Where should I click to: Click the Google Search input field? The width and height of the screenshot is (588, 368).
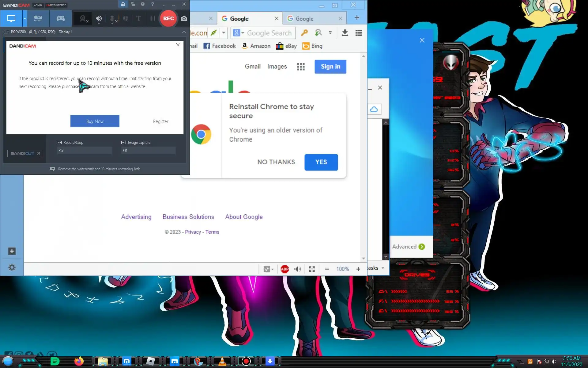pos(269,33)
